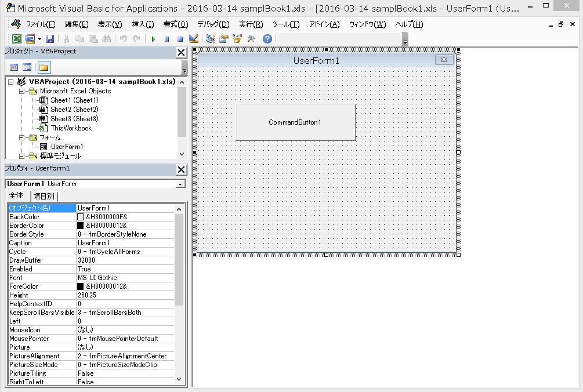This screenshot has height=392, width=583.
Task: Open the ツール(T) menu
Action: (x=285, y=24)
